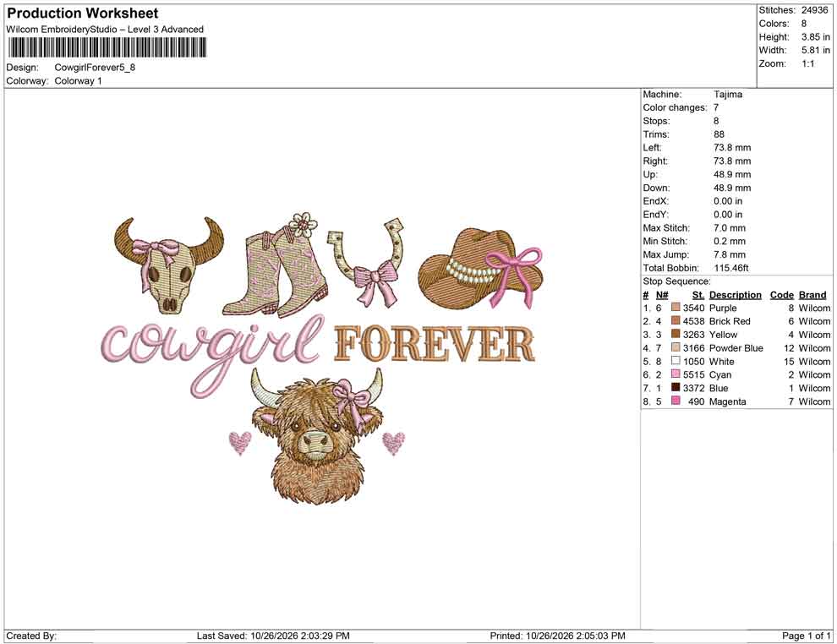Click the 'Code' column header
Viewport: 837px width, 644px height.
782,294
